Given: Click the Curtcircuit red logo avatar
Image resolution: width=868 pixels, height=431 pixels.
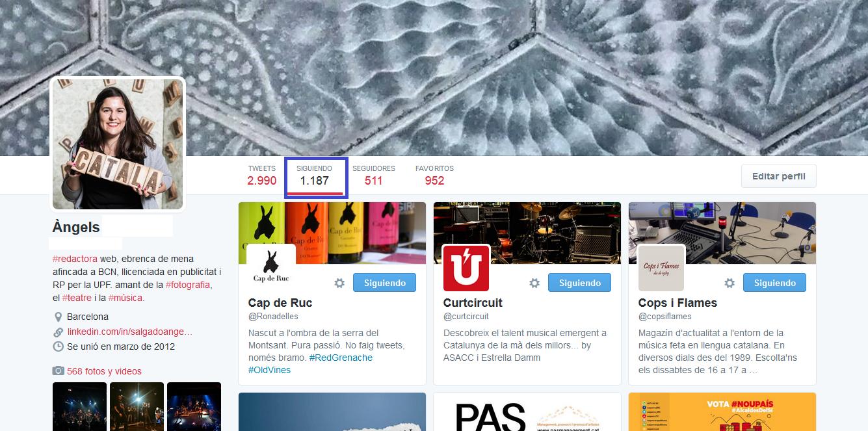Looking at the screenshot, I should pos(466,268).
